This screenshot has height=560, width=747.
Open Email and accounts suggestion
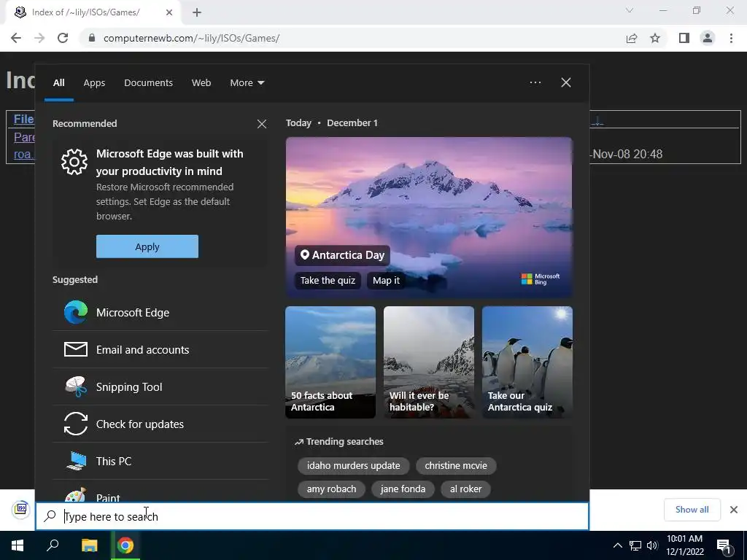click(160, 349)
